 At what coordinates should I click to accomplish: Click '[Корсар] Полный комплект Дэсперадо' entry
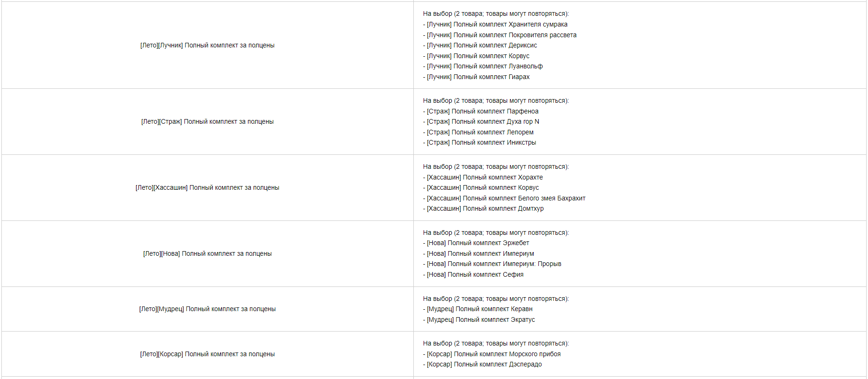click(x=482, y=364)
